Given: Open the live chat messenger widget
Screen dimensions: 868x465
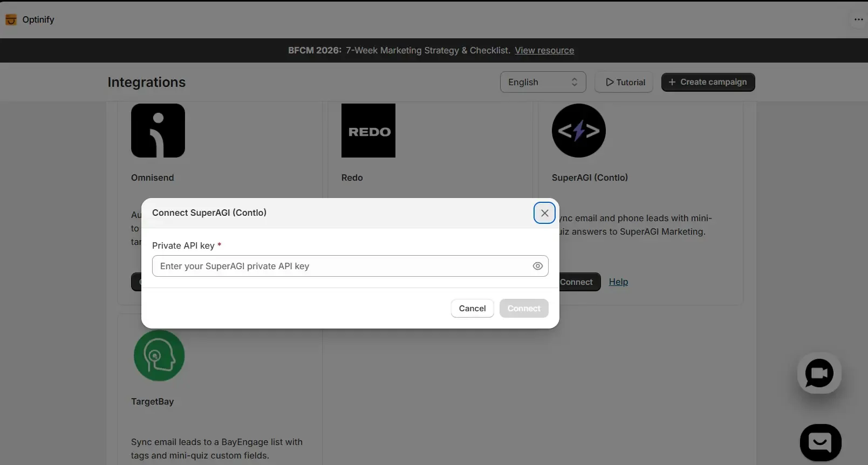Looking at the screenshot, I should pos(821,442).
